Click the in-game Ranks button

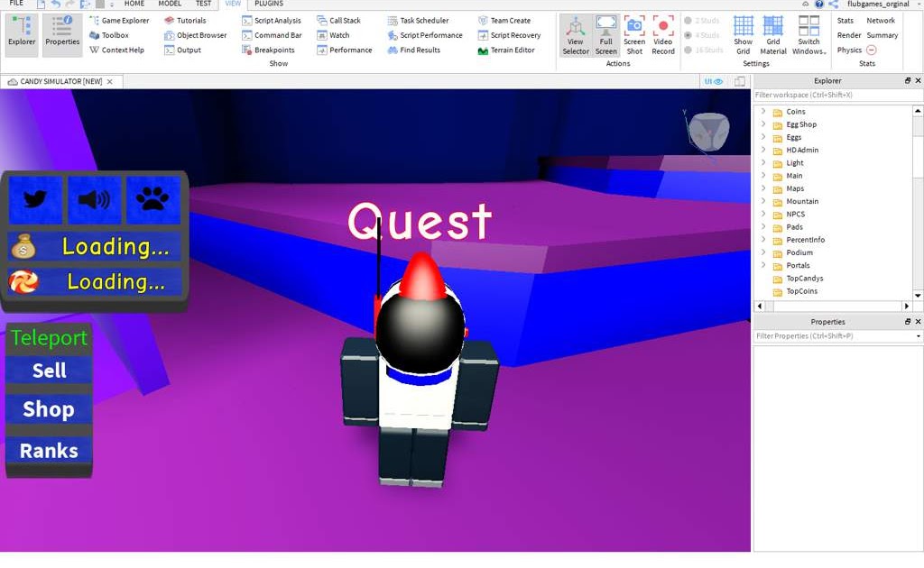49,451
